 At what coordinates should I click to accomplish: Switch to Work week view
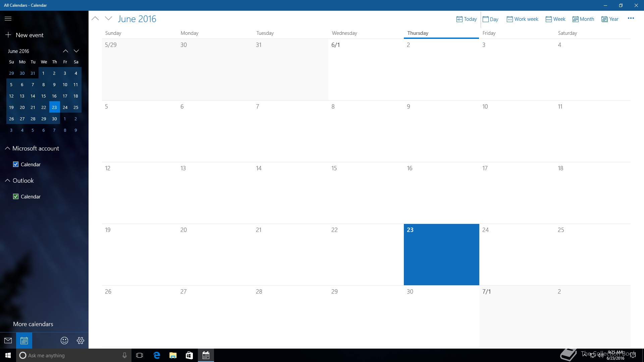(x=522, y=19)
